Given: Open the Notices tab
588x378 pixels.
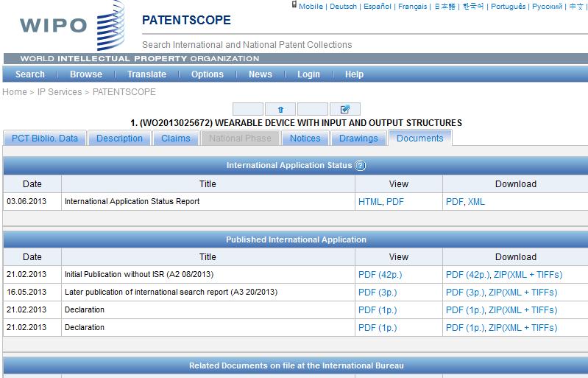Looking at the screenshot, I should point(305,138).
